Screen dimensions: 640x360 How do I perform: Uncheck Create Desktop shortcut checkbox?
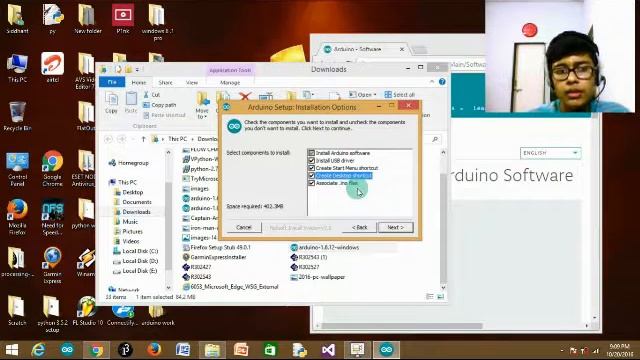[x=311, y=176]
